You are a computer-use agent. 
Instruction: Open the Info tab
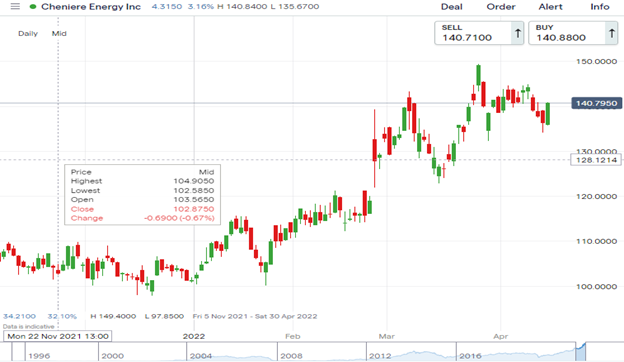tap(600, 7)
